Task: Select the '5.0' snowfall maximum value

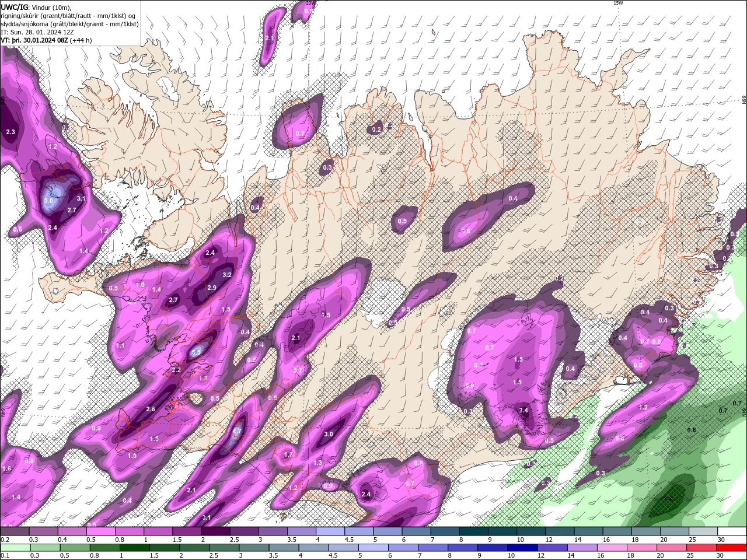Action: pos(48,201)
